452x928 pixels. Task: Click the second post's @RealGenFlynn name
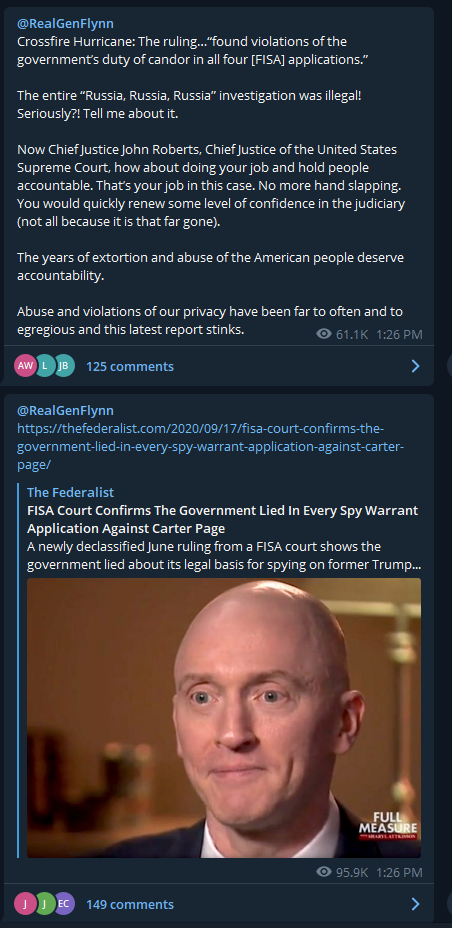click(x=65, y=411)
